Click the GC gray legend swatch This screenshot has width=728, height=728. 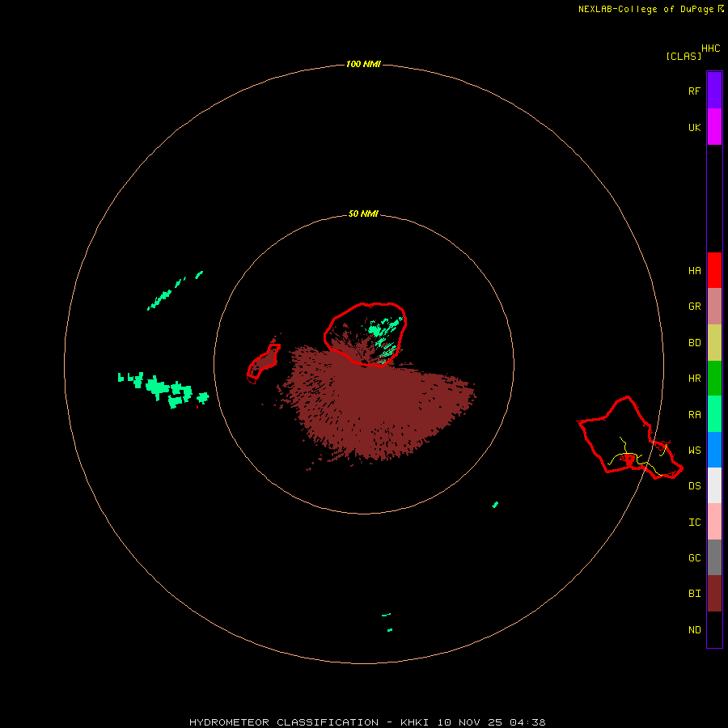click(x=714, y=557)
